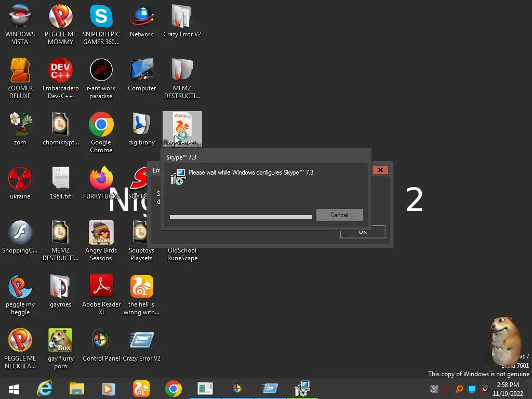Viewport: 532px width, 399px height.
Task: Select the digibrony desktop icon
Action: point(141,129)
